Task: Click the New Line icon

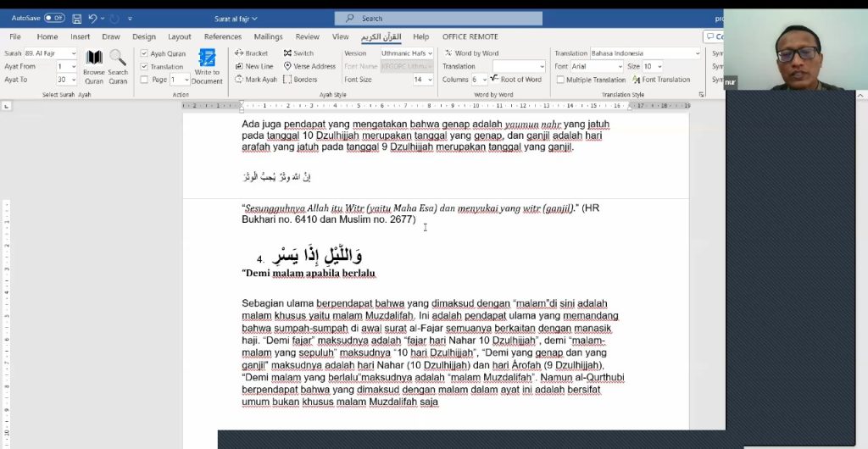Action: pos(239,66)
